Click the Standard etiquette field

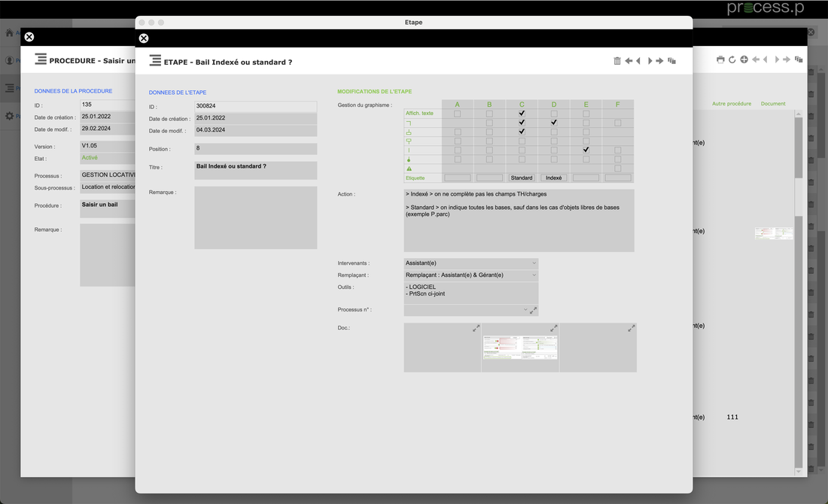click(x=522, y=178)
